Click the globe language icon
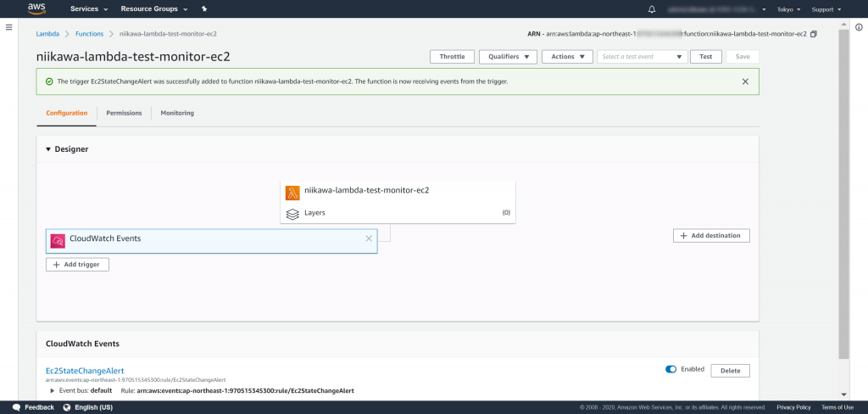This screenshot has width=868, height=414. [68, 407]
